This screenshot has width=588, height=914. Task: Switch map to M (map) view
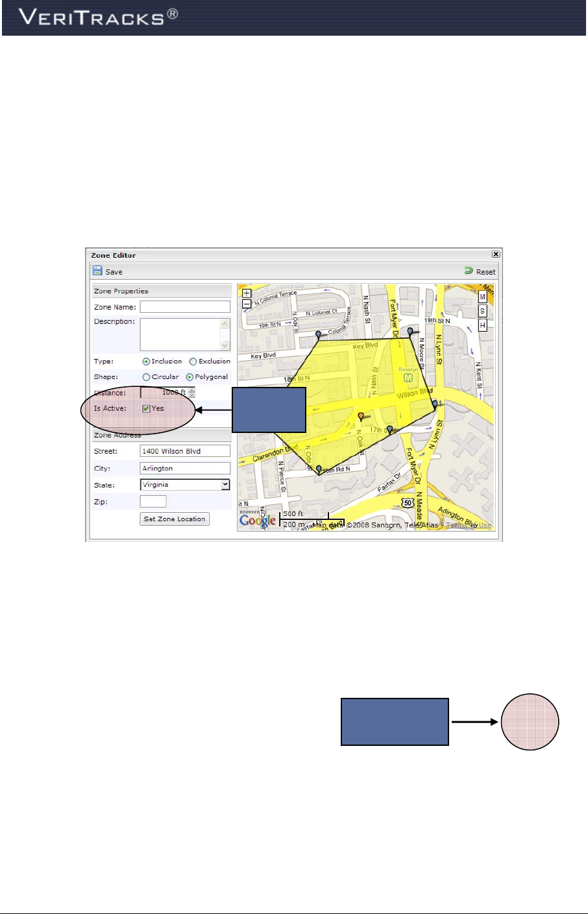pos(482,297)
